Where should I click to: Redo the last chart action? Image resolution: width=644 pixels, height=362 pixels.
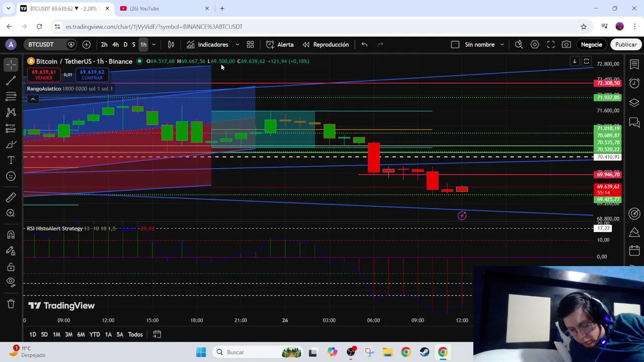point(380,45)
